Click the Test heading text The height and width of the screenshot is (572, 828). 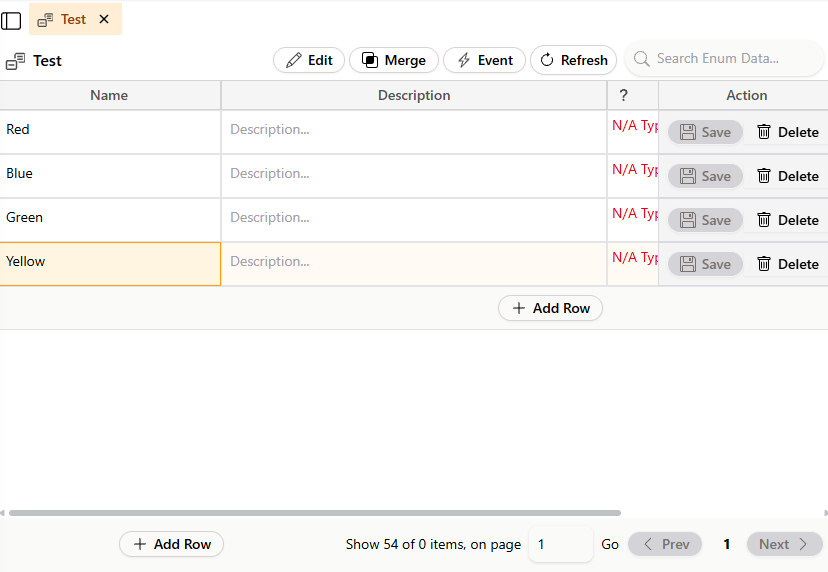coord(48,61)
